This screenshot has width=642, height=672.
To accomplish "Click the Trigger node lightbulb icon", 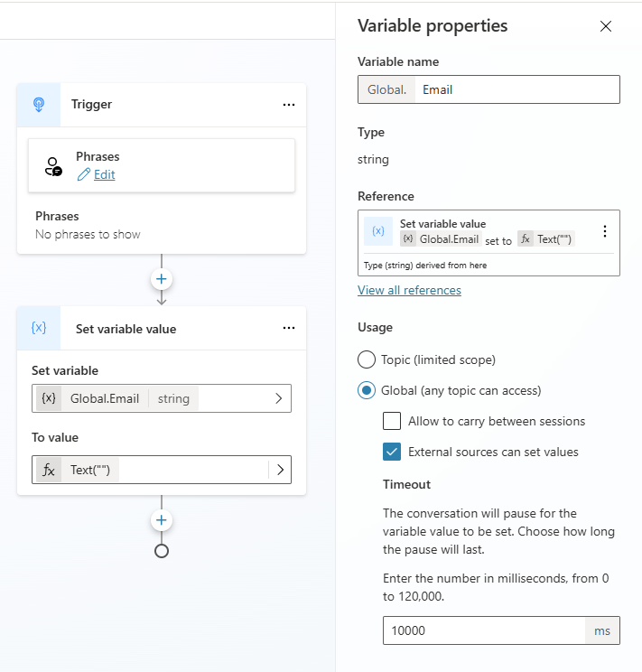I will (39, 105).
